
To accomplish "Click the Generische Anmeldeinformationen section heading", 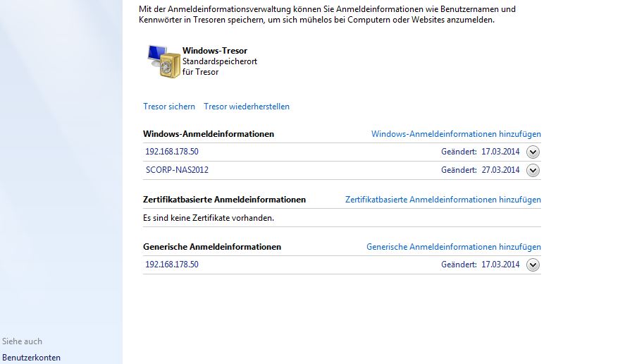I will click(212, 247).
